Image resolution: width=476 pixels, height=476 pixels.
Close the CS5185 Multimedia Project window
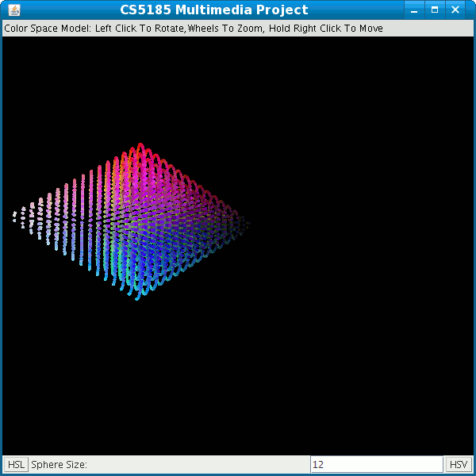tap(455, 10)
